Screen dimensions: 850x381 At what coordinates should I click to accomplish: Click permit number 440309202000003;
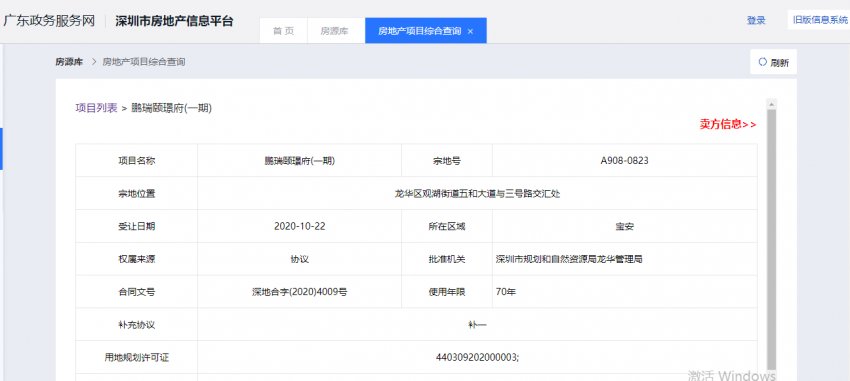pyautogui.click(x=477, y=357)
